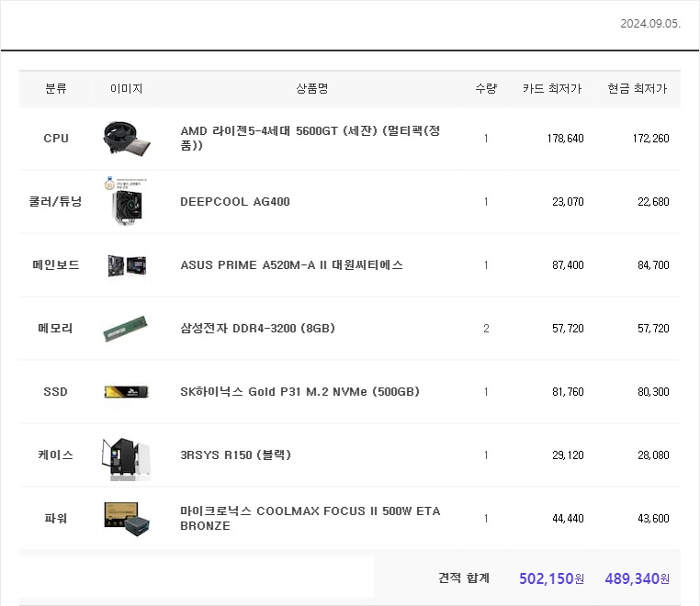Click the Samsung DDR4 memory stick image

click(126, 329)
